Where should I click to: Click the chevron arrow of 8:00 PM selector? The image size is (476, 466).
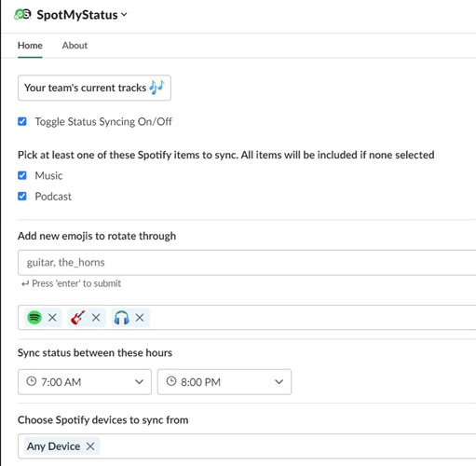click(x=279, y=382)
